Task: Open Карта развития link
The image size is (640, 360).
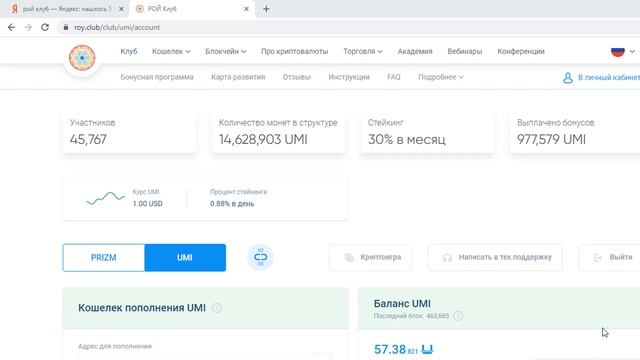Action: click(x=238, y=77)
